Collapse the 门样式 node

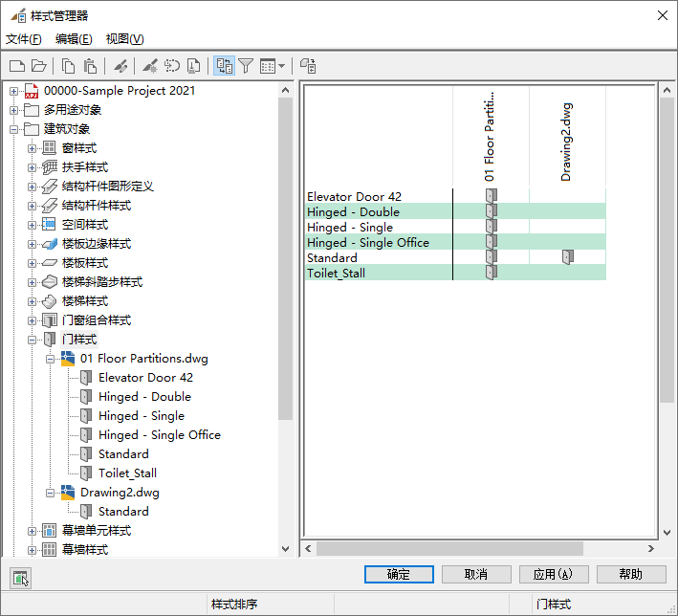32,340
